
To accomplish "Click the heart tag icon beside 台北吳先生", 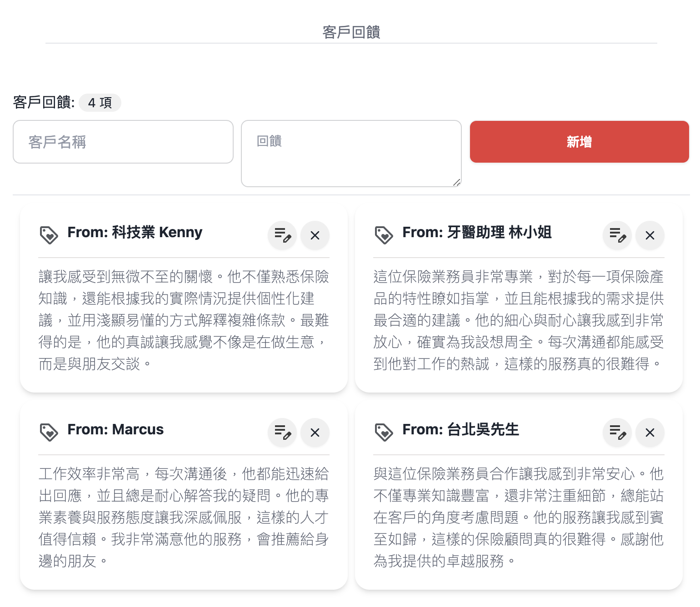I will tap(384, 432).
